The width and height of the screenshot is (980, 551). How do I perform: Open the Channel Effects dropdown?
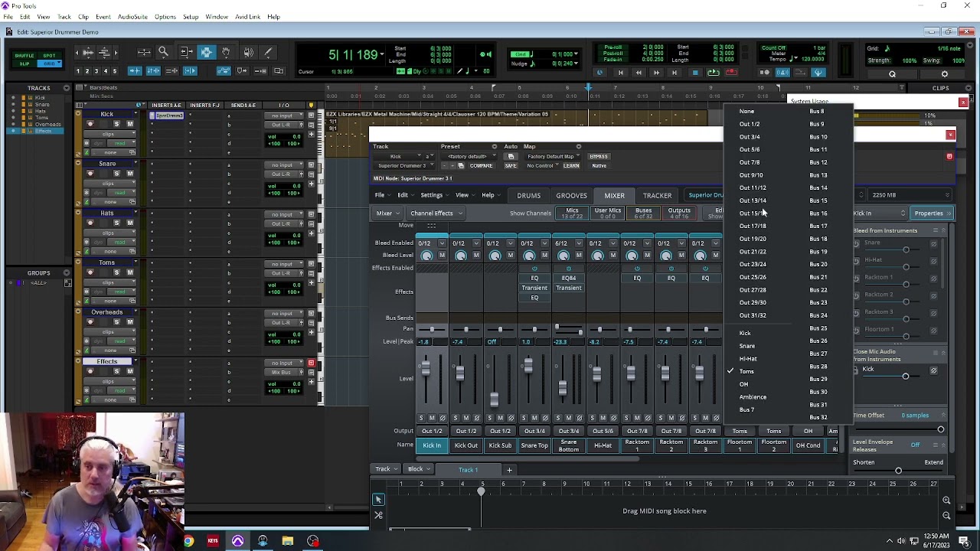coord(436,214)
